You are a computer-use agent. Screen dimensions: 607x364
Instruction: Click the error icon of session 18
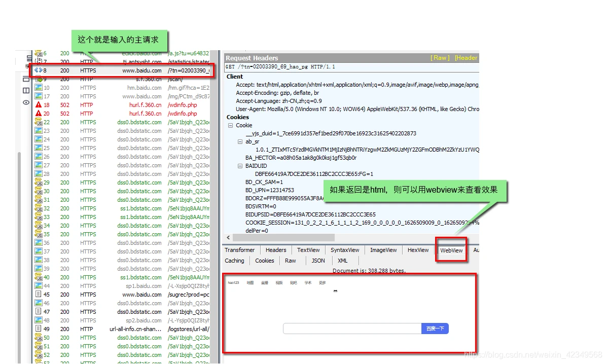point(39,105)
